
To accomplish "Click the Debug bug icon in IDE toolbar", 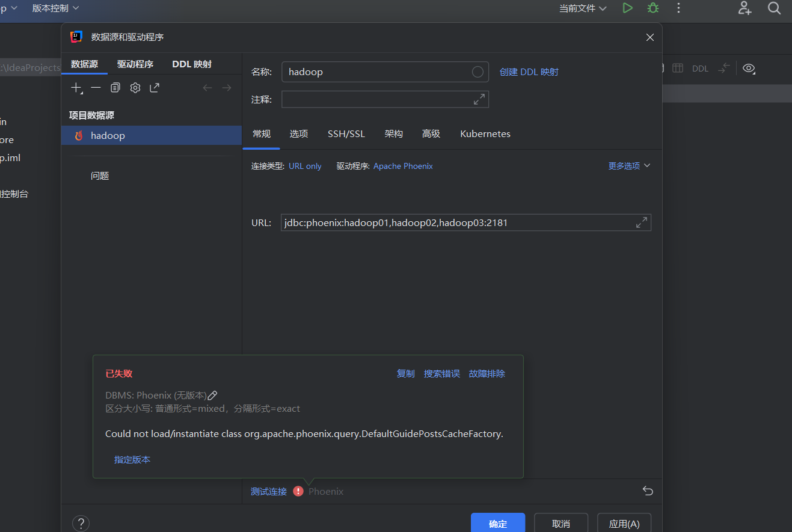I will coord(653,8).
